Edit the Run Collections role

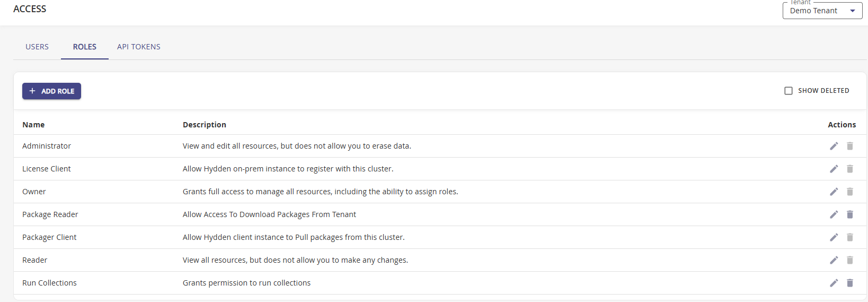click(x=834, y=283)
